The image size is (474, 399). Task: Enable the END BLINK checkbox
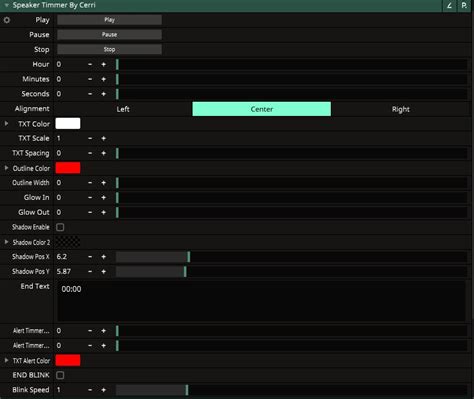[60, 375]
